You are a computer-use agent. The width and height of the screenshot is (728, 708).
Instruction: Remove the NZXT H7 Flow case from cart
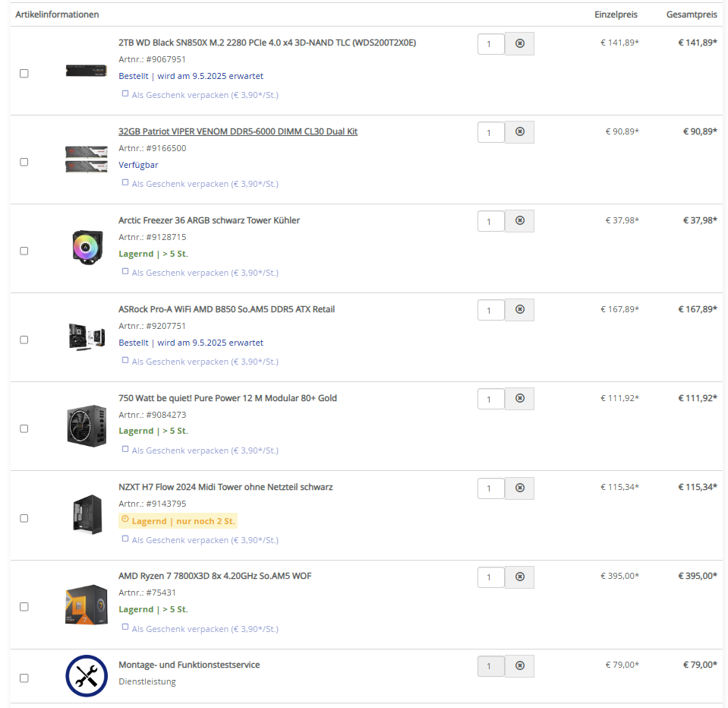(x=519, y=488)
